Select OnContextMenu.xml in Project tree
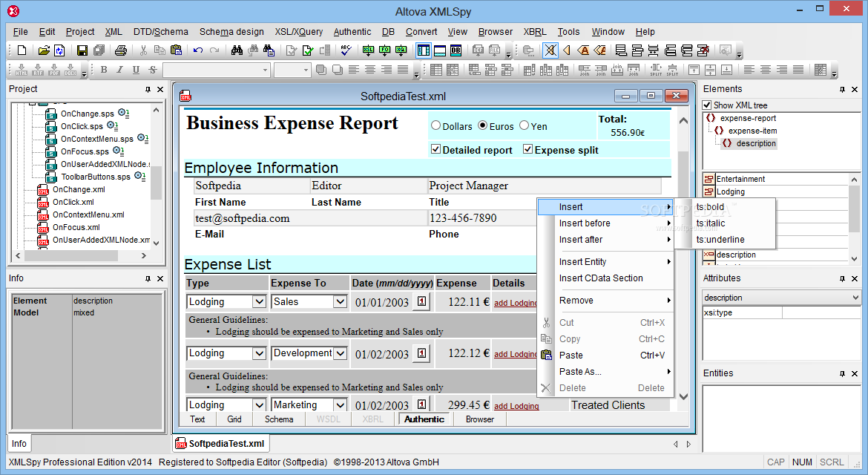This screenshot has height=475, width=868. (88, 214)
